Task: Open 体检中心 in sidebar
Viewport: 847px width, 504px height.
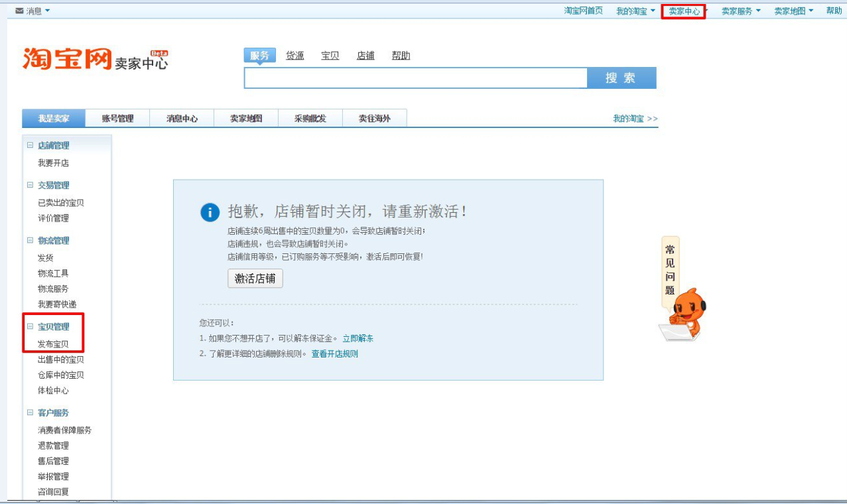Action: coord(53,391)
